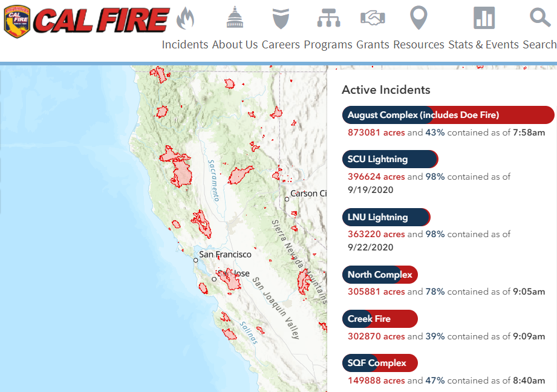557x392 pixels.
Task: Open the Incidents menu label
Action: tap(185, 45)
